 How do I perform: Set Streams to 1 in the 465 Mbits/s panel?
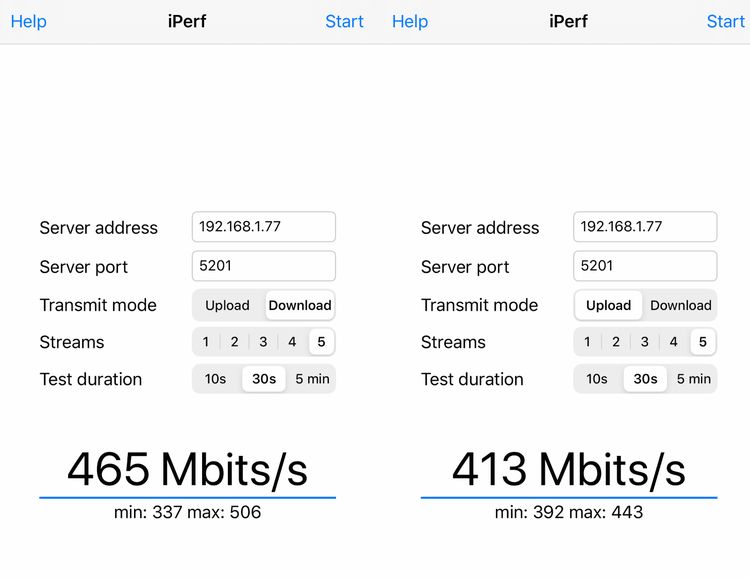[x=206, y=342]
